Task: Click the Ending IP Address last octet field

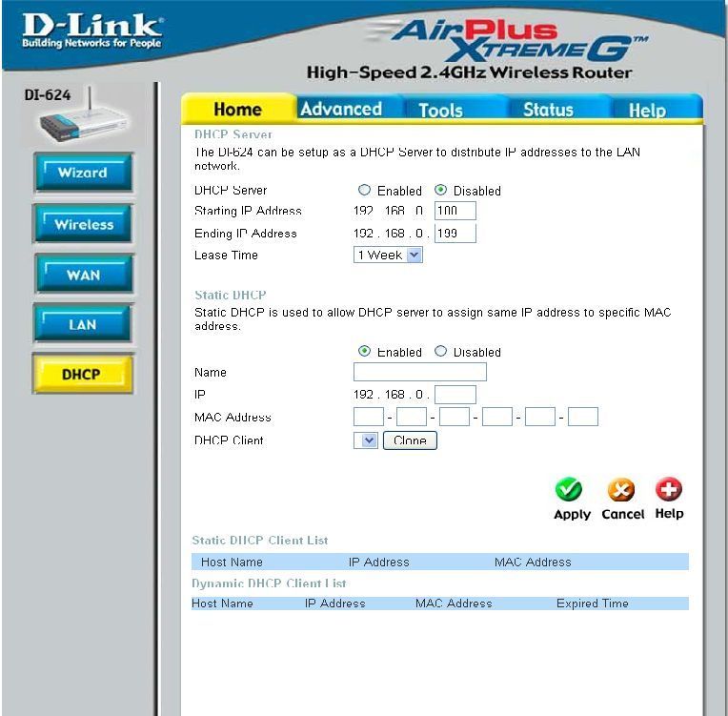Action: (x=455, y=233)
